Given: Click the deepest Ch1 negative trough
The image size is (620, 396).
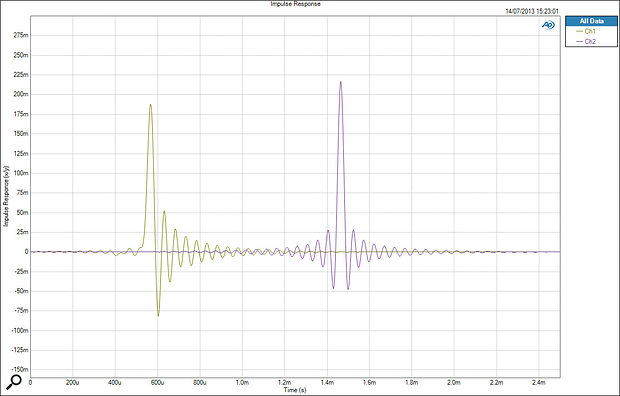Looking at the screenshot, I should pyautogui.click(x=158, y=315).
